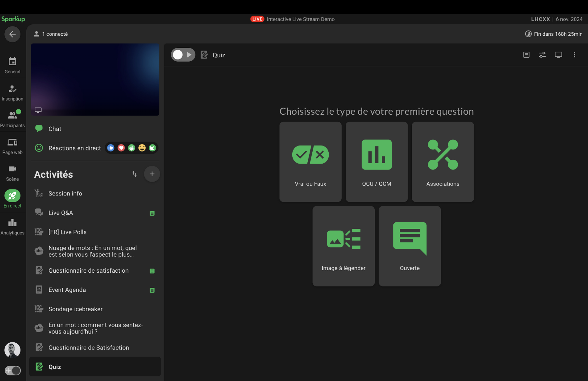
Task: Open the three-dot more options menu
Action: pos(574,55)
